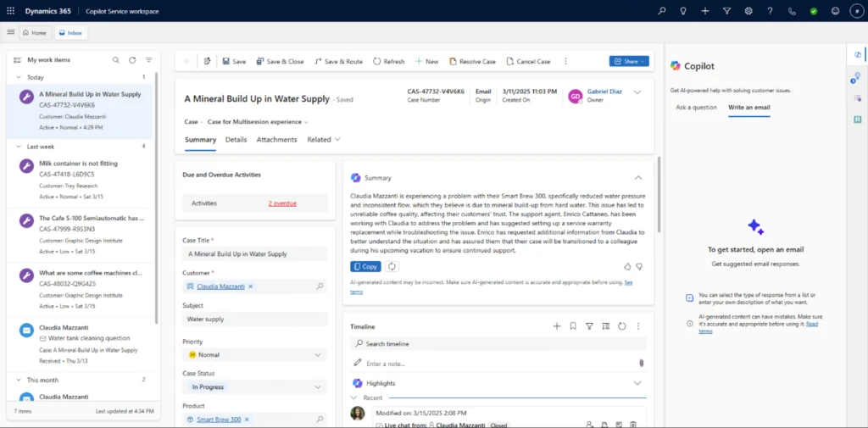This screenshot has width=868, height=428.
Task: Click the timeline filter icon
Action: (x=589, y=326)
